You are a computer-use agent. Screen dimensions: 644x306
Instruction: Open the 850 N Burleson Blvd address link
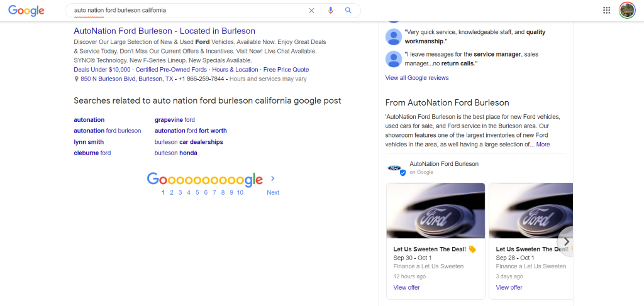(x=127, y=79)
